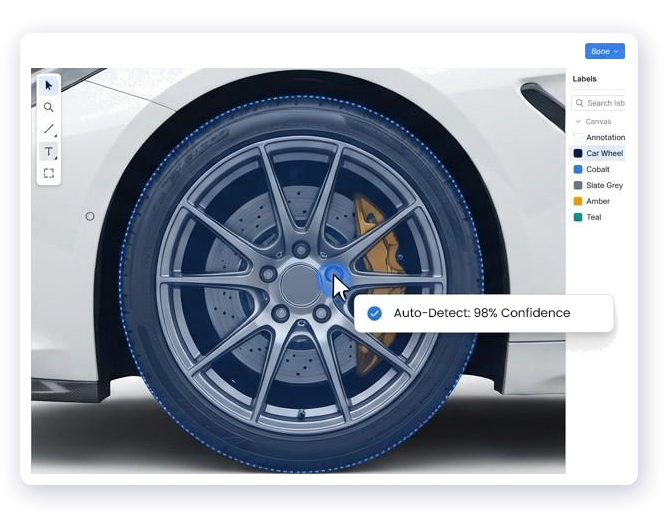672x525 pixels.
Task: Toggle the Annotation checkbox
Action: tap(578, 137)
